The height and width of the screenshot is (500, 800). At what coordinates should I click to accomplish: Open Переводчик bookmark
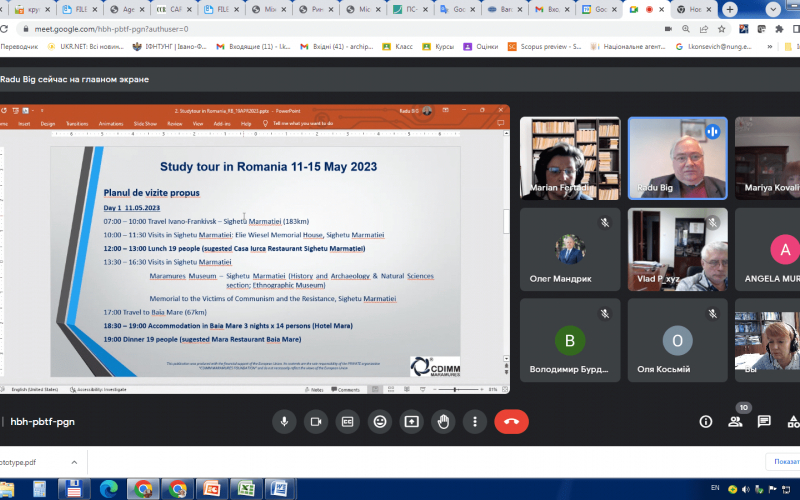(x=19, y=46)
